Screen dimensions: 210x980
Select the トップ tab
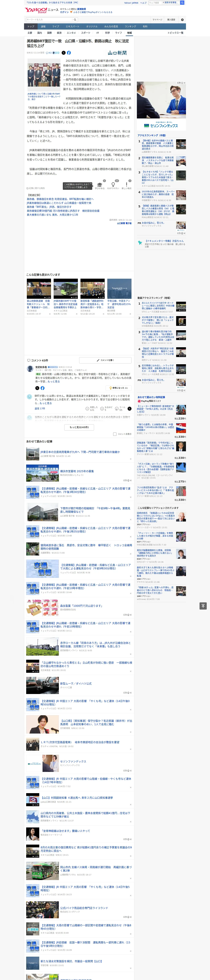(x=31, y=27)
